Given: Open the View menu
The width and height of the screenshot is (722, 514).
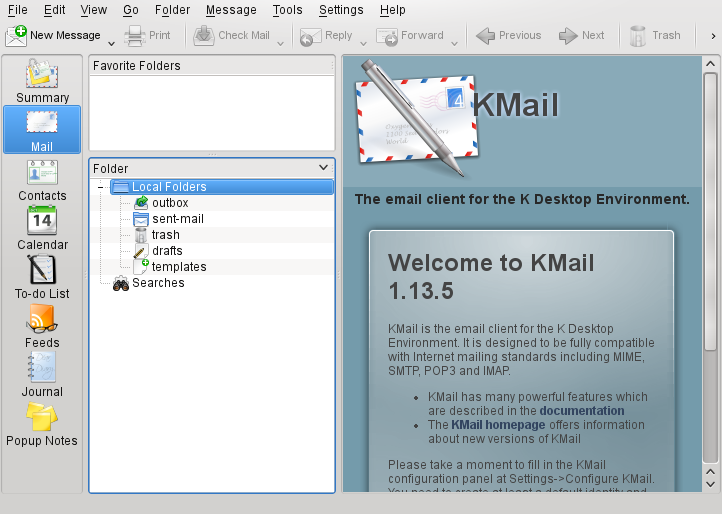Looking at the screenshot, I should point(93,10).
